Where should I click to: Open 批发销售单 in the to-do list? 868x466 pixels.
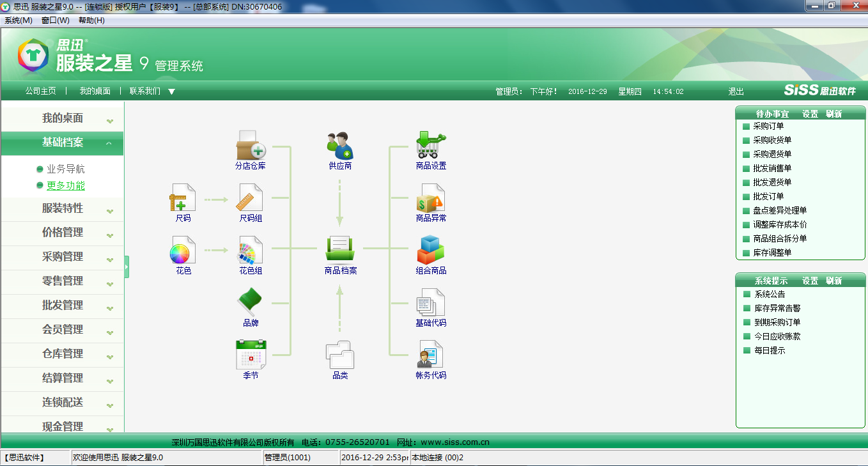772,169
